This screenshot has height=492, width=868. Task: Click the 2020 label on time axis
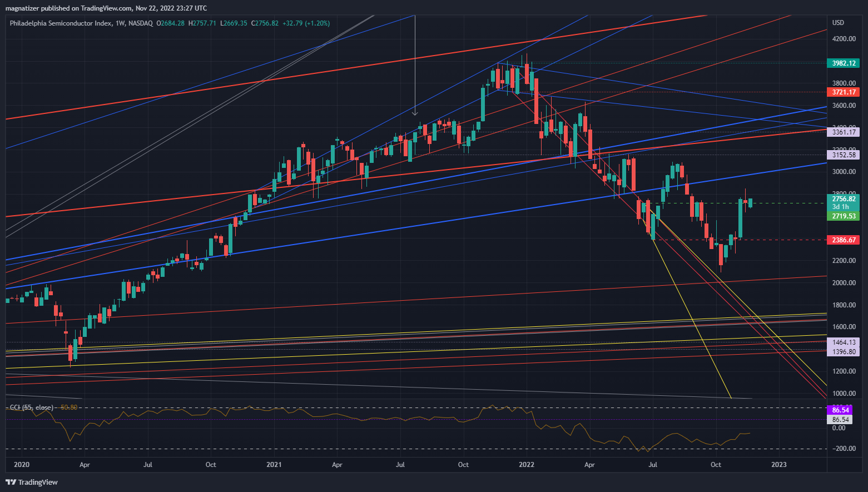click(x=21, y=465)
